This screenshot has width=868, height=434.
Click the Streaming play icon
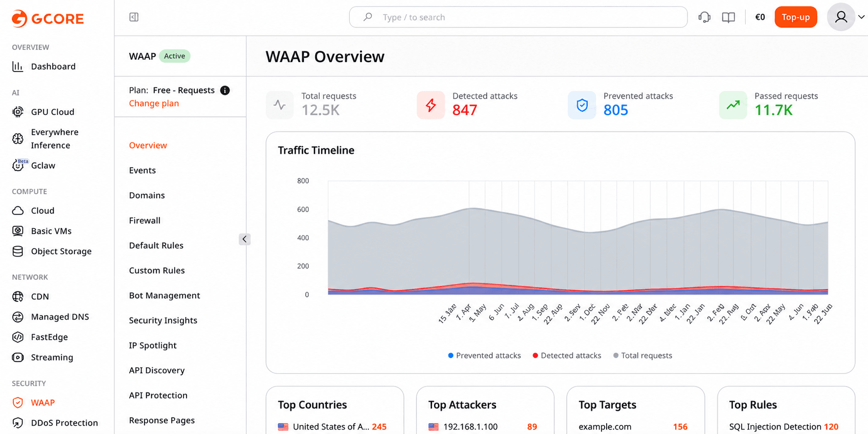[18, 358]
